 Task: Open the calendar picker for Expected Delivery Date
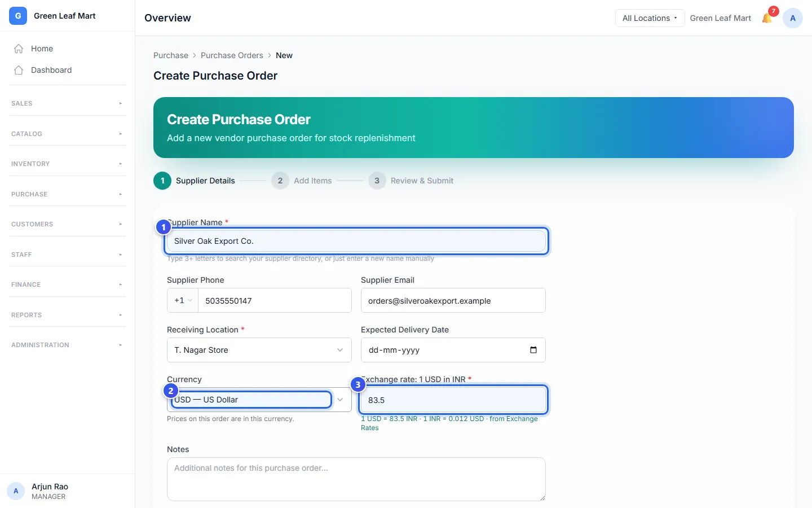click(x=533, y=350)
